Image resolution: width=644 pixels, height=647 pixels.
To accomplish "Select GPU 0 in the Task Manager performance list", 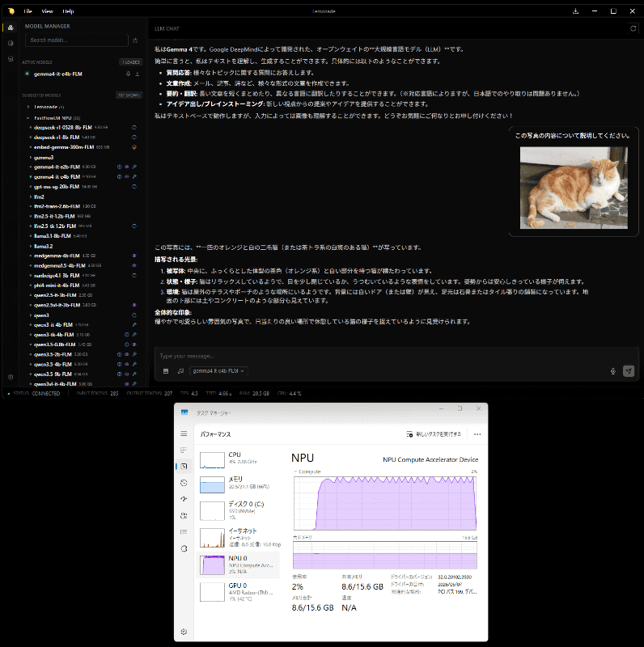I will (x=238, y=592).
